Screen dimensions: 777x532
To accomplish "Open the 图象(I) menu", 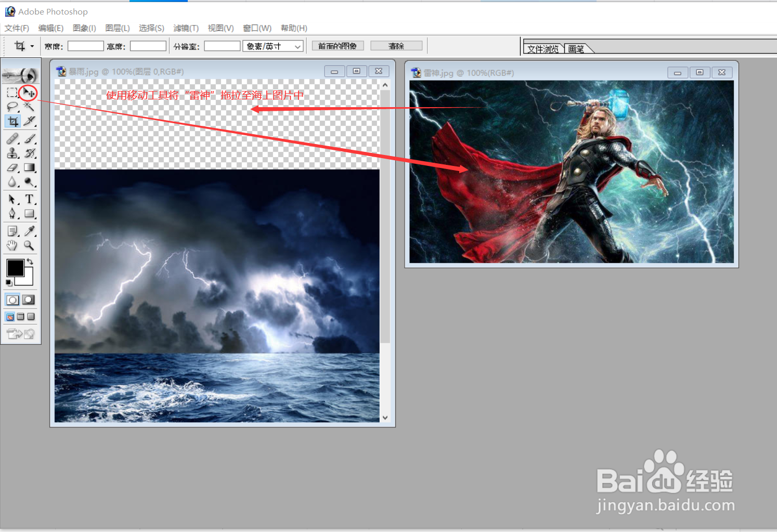I will 84,28.
